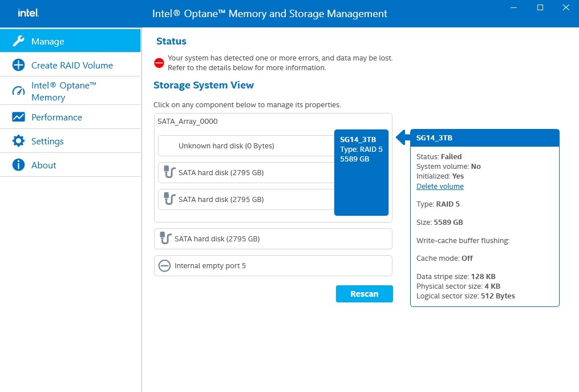
Task: Click the Rescan button
Action: [364, 294]
